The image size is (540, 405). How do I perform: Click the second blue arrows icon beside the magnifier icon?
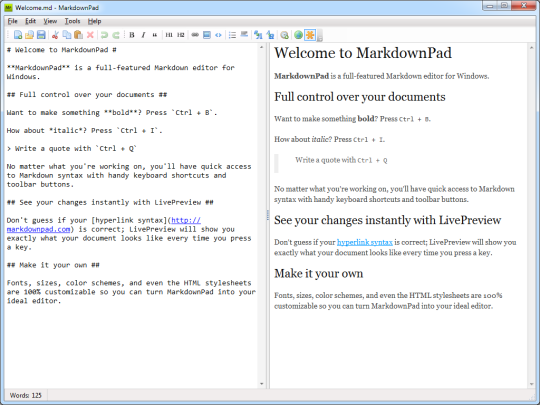click(x=270, y=35)
